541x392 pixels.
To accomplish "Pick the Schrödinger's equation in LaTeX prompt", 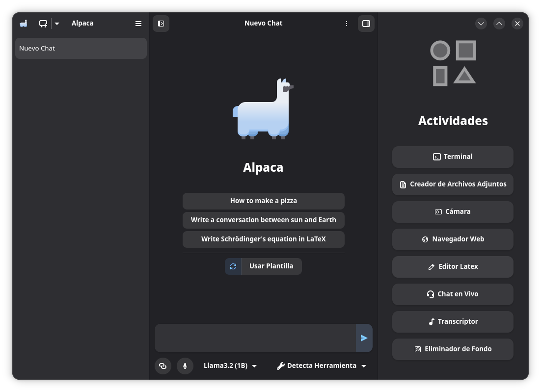I will (264, 239).
